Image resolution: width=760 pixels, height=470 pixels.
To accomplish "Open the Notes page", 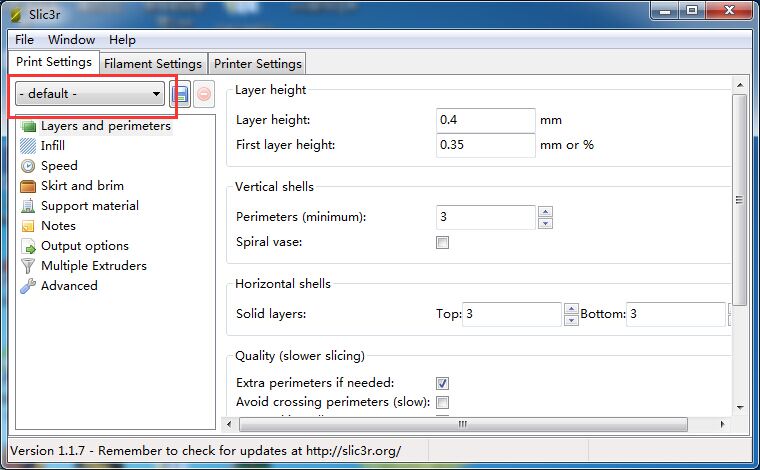I will click(58, 226).
